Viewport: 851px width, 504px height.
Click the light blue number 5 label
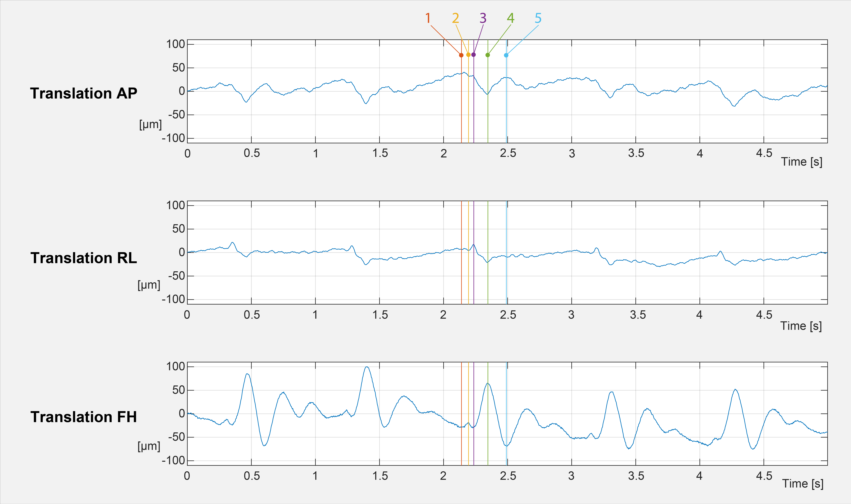point(538,18)
